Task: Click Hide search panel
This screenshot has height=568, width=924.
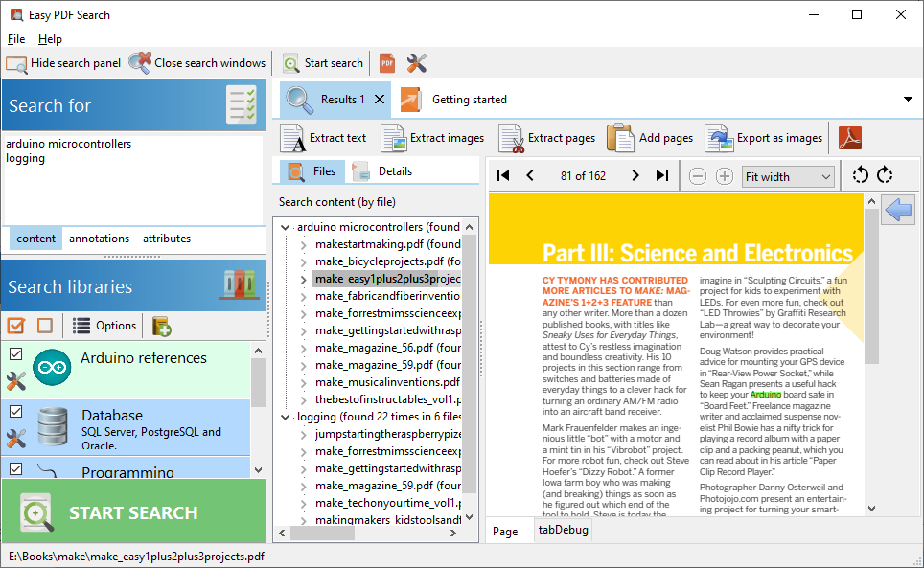Action: click(64, 63)
